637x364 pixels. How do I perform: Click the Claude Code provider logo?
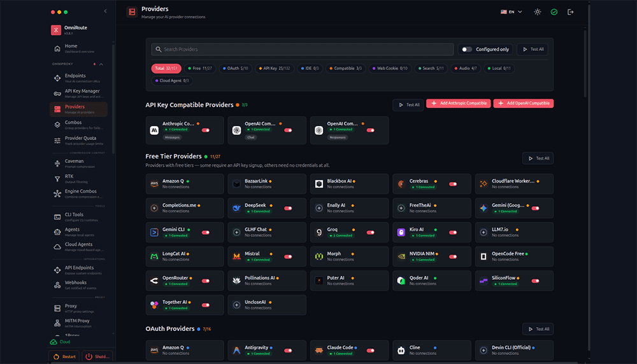(x=319, y=350)
